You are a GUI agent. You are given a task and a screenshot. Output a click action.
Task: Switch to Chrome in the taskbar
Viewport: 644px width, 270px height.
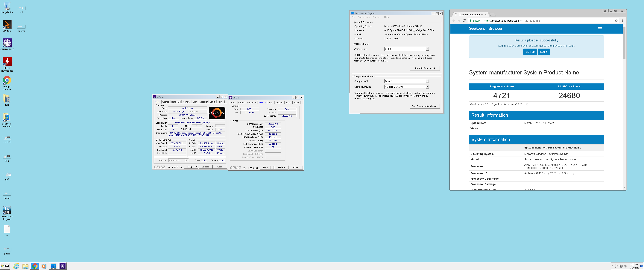point(35,266)
